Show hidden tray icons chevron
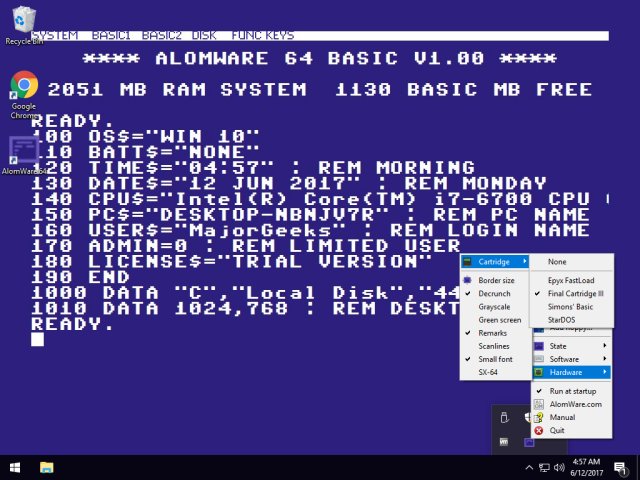640x480 pixels. (x=529, y=468)
